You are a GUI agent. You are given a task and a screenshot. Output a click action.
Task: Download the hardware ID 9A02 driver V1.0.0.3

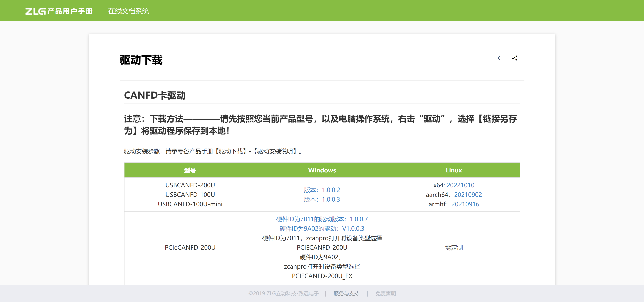322,229
